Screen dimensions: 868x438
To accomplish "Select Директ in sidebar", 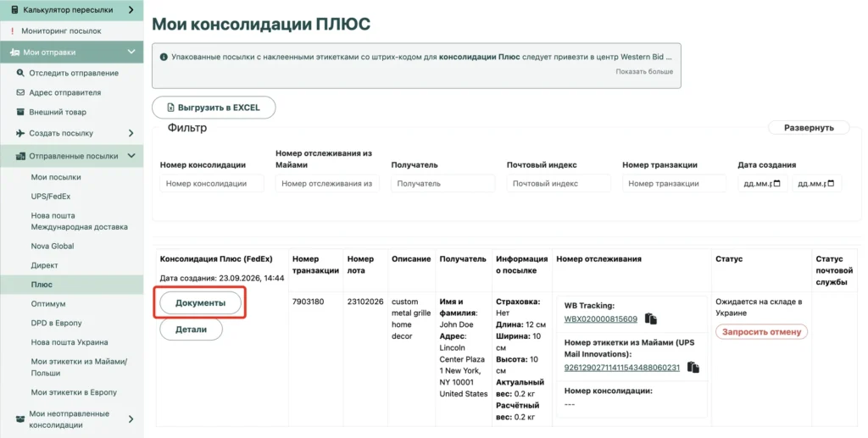I will 44,265.
